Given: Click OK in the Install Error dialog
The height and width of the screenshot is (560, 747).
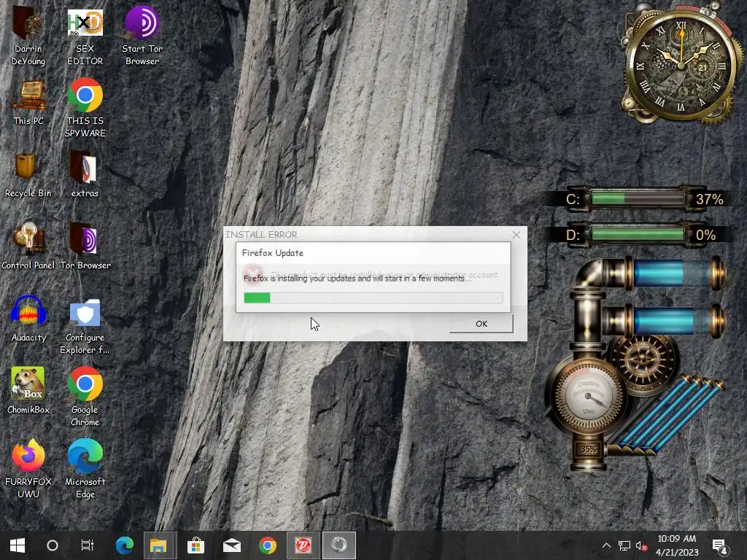Looking at the screenshot, I should [481, 324].
